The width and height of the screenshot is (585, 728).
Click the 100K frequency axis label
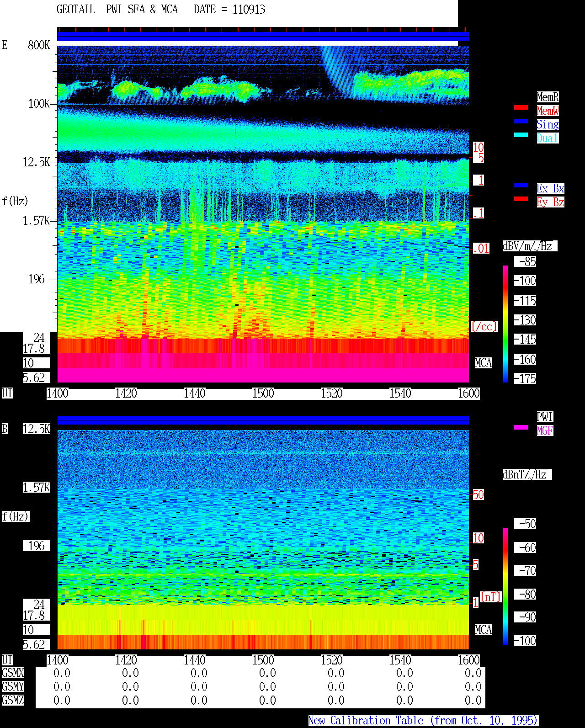pyautogui.click(x=39, y=103)
